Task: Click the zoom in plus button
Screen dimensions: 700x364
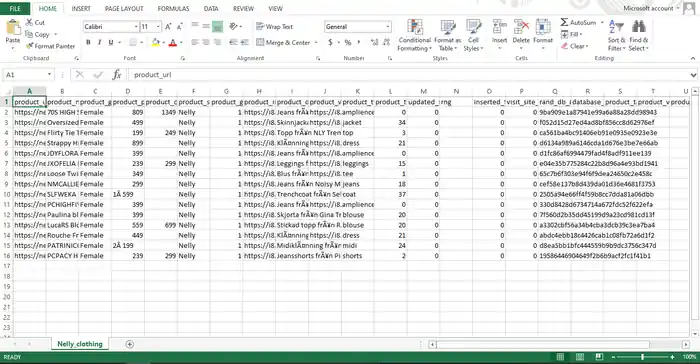Action: [672, 357]
